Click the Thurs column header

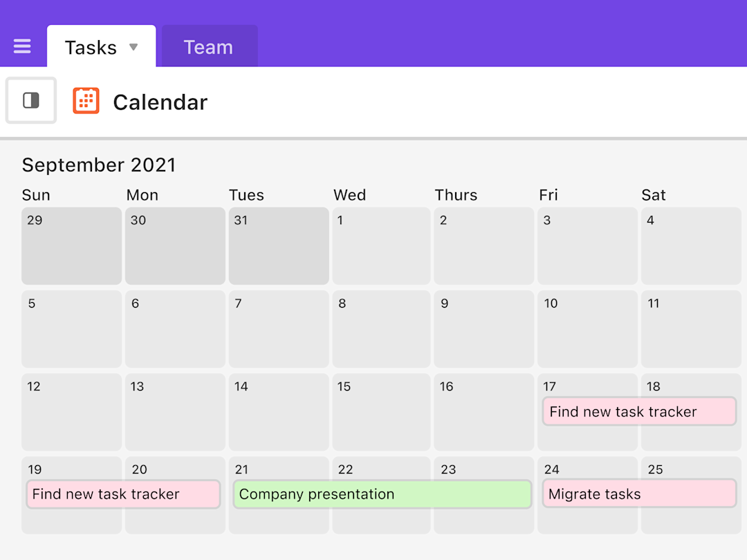(x=456, y=195)
